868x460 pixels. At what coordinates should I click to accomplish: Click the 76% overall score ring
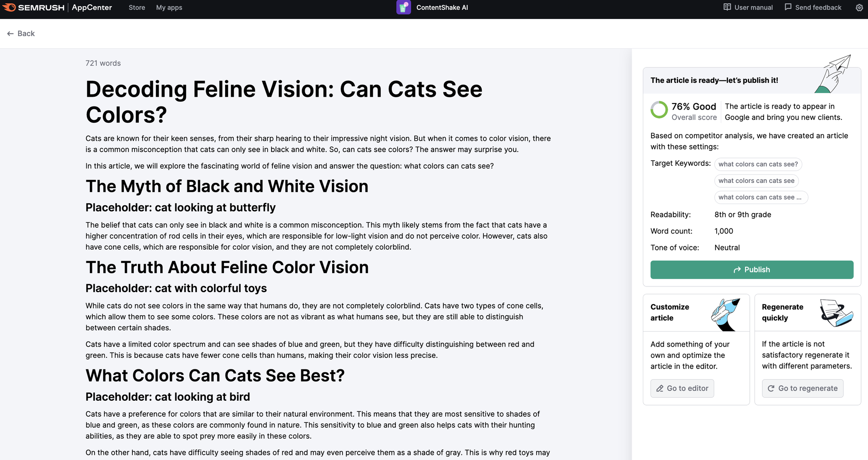pos(659,110)
